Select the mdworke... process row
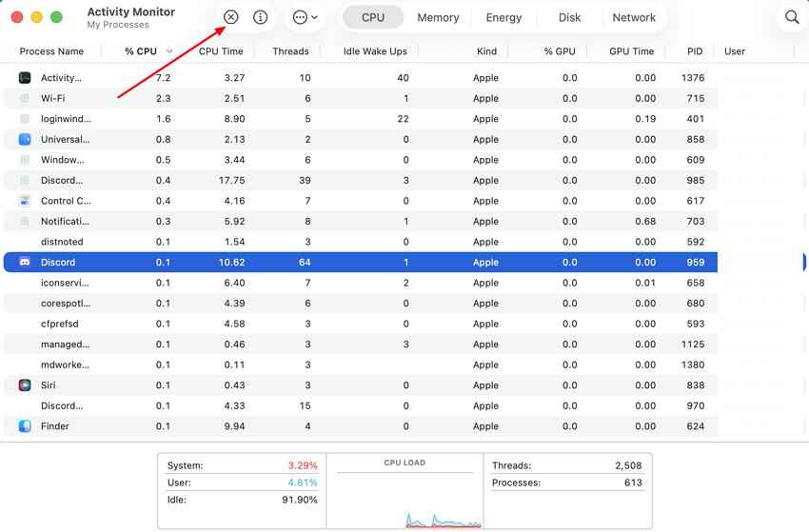 (x=360, y=365)
